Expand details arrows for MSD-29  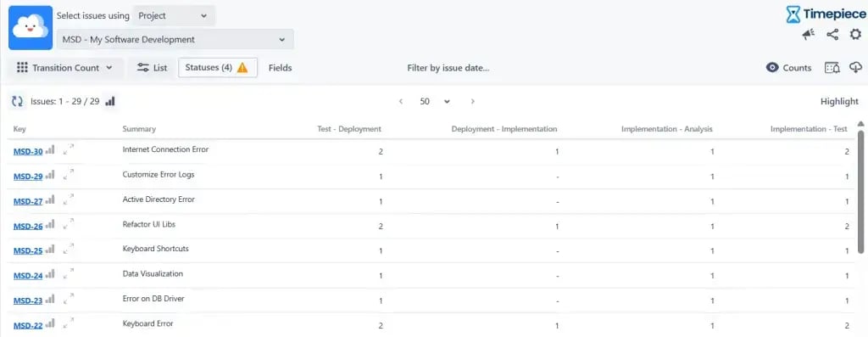(x=69, y=175)
